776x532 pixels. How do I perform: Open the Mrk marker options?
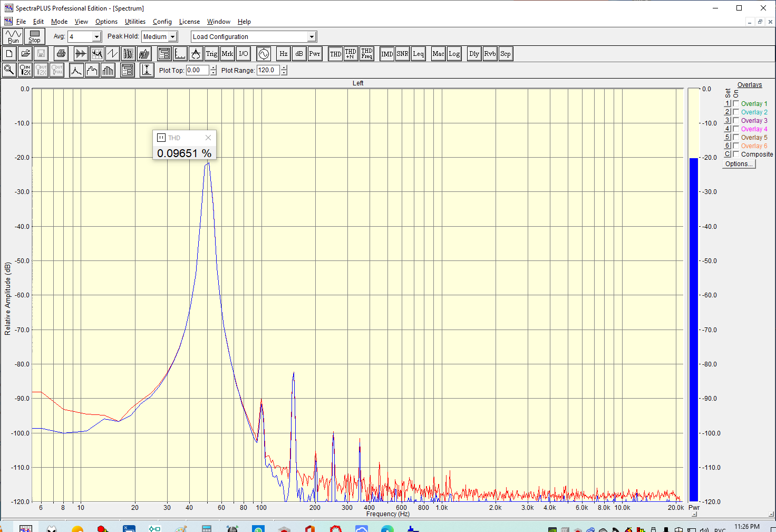click(227, 54)
